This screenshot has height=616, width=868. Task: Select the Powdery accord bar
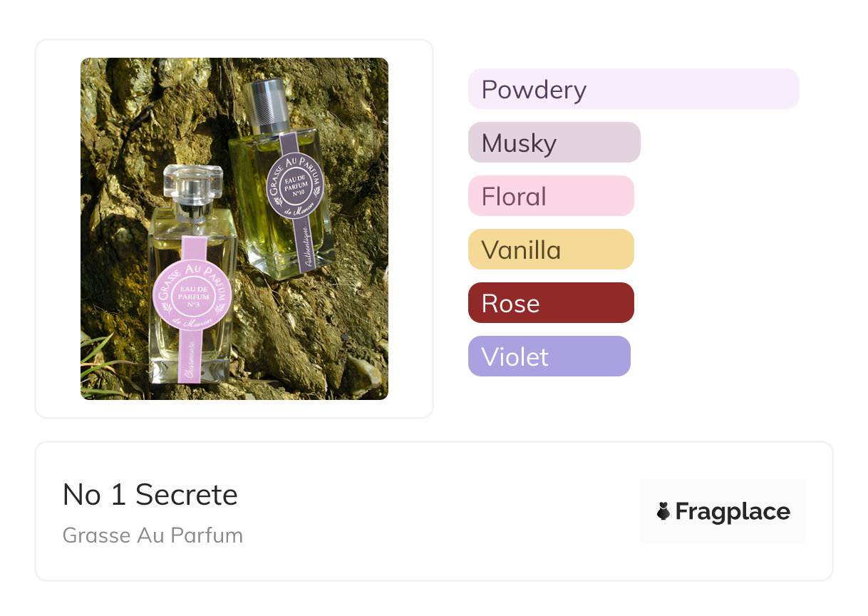coord(633,89)
